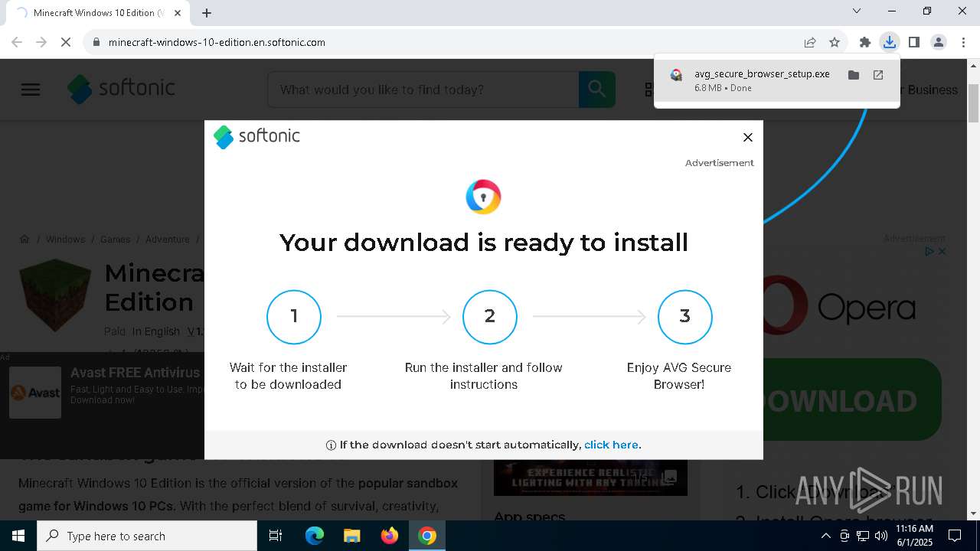Go to Games breadcrumb link
Screen dimensions: 980x551
tap(115, 240)
